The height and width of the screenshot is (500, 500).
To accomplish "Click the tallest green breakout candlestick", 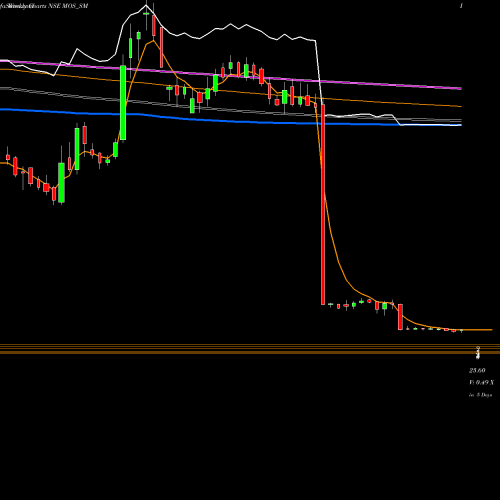I will (123, 103).
